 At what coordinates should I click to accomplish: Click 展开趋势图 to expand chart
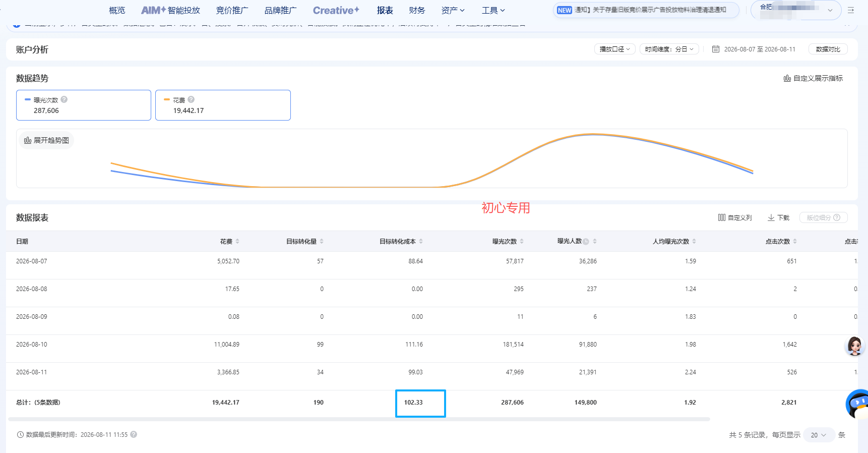[46, 140]
